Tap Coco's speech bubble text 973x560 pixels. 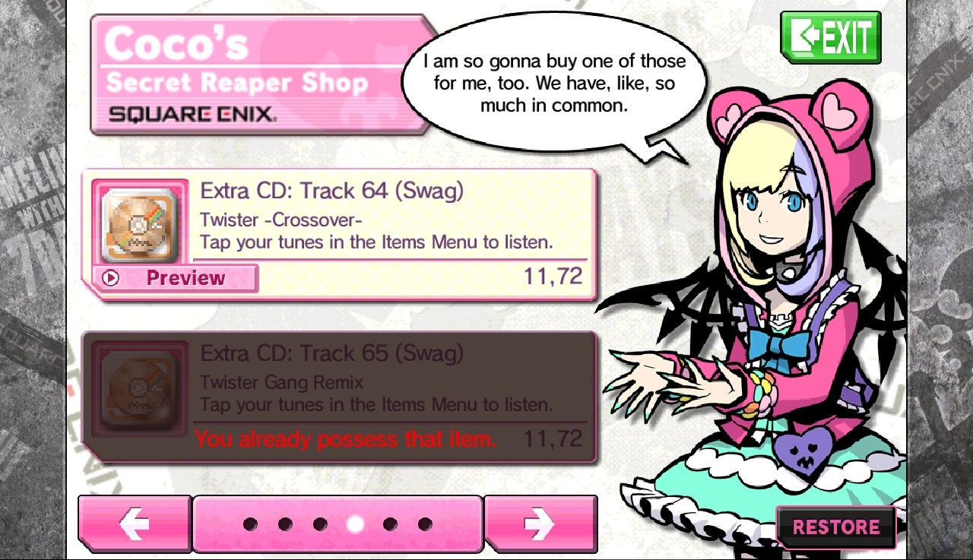coord(554,83)
